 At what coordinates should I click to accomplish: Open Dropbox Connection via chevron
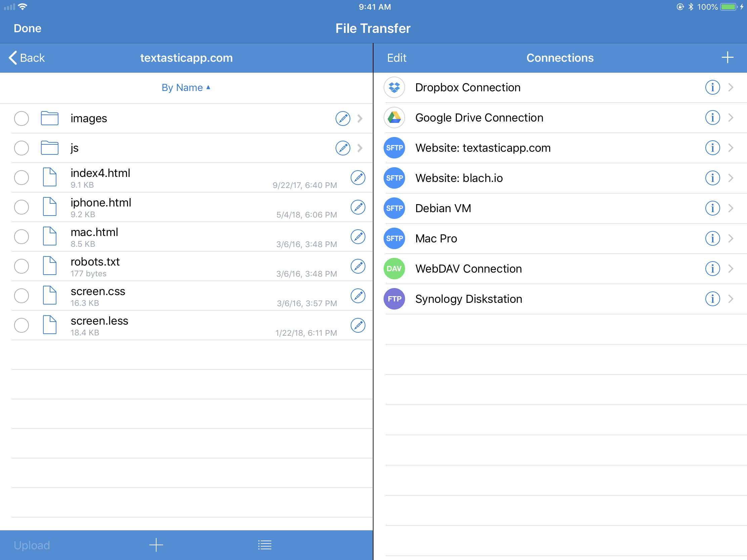(x=731, y=87)
